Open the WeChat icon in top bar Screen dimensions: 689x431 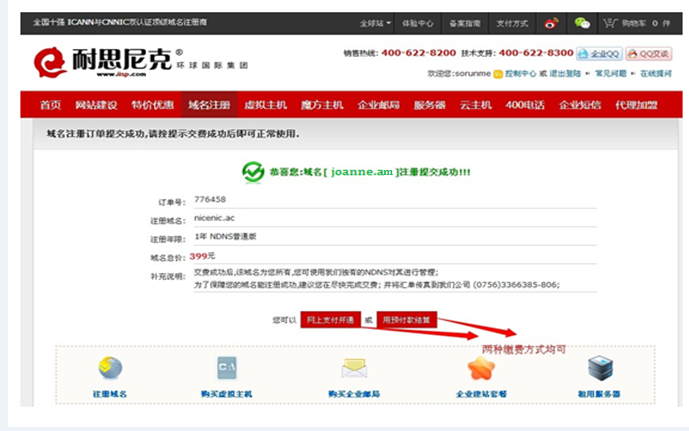(581, 22)
